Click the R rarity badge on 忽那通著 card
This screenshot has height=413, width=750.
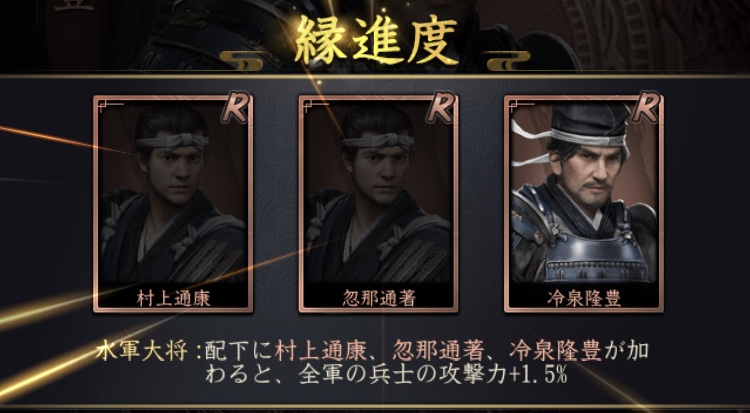coord(441,109)
